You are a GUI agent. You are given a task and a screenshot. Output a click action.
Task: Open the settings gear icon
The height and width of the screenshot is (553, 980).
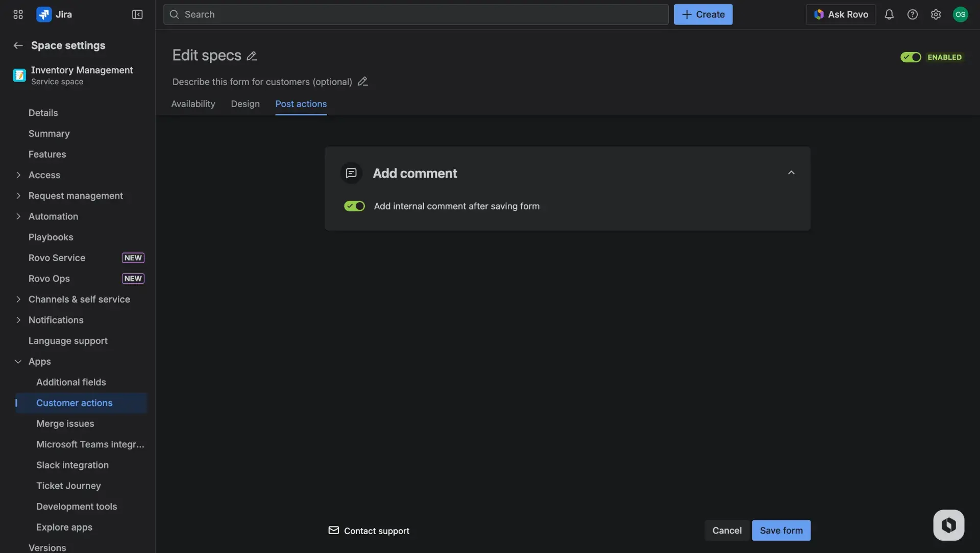click(936, 14)
